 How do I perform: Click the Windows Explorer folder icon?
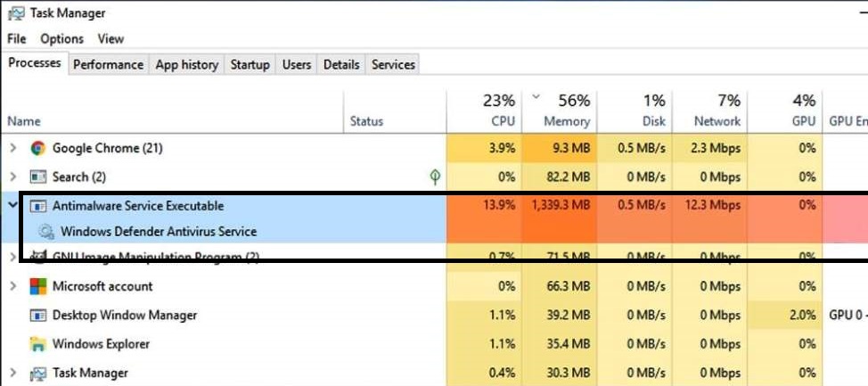click(37, 344)
